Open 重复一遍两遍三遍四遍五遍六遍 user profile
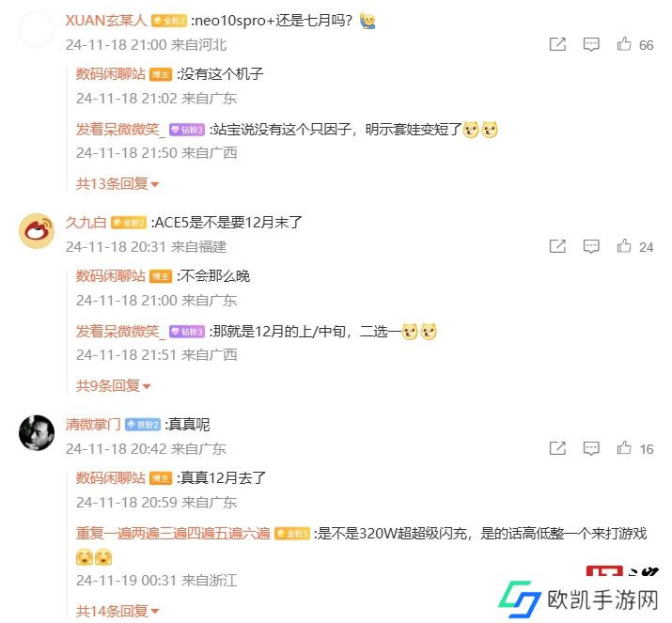This screenshot has height=623, width=672. pyautogui.click(x=173, y=533)
